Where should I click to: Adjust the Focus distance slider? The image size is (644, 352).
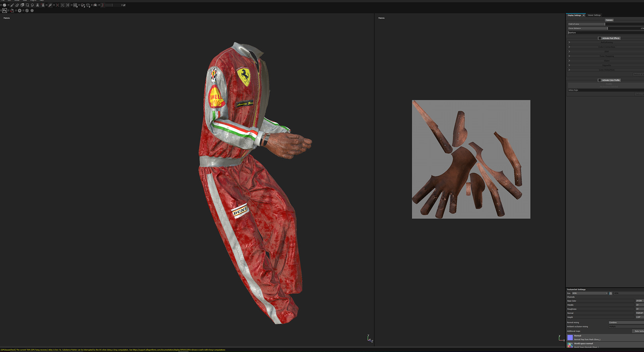pyautogui.click(x=606, y=28)
